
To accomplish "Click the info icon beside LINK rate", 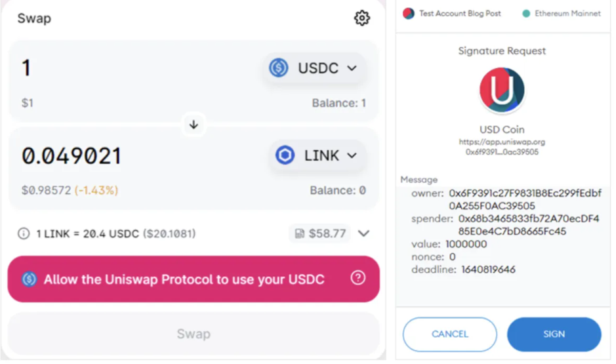I will (x=24, y=233).
